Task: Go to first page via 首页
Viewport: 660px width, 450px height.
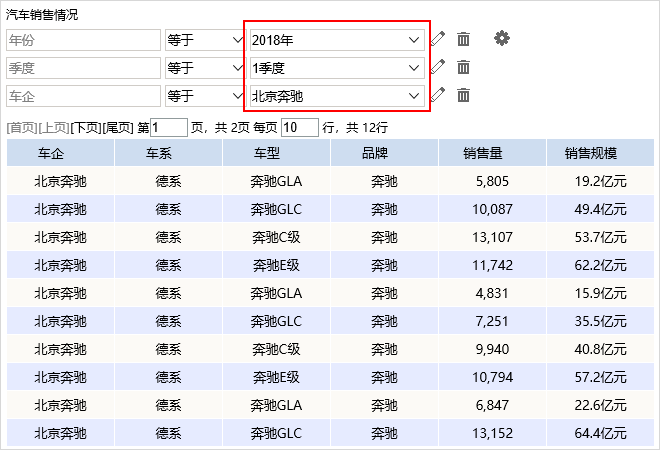Action: (x=22, y=128)
